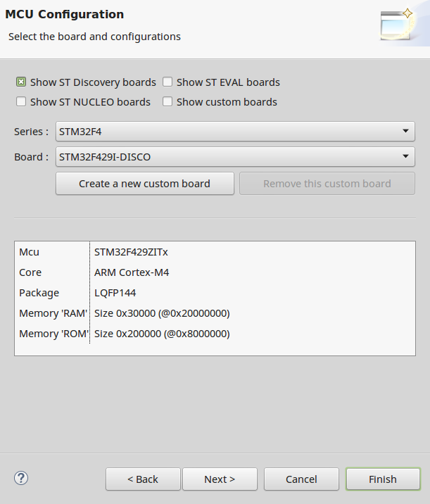The height and width of the screenshot is (504, 430).
Task: Open the Series dropdown showing STM32F4
Action: pyautogui.click(x=235, y=132)
